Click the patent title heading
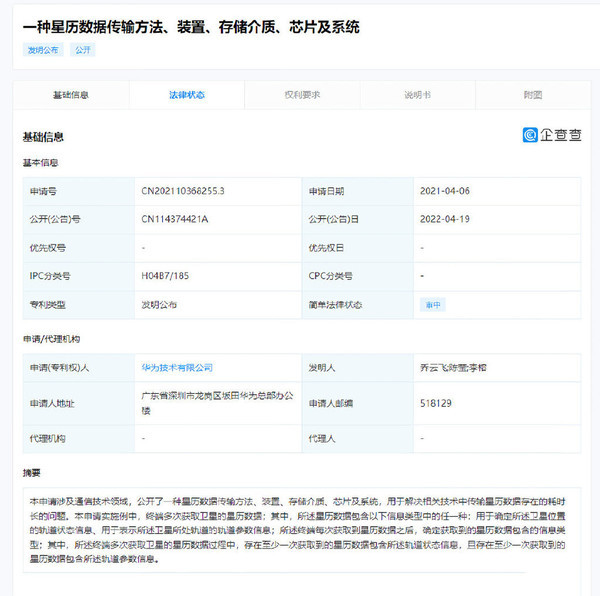The height and width of the screenshot is (596, 600). tap(191, 27)
